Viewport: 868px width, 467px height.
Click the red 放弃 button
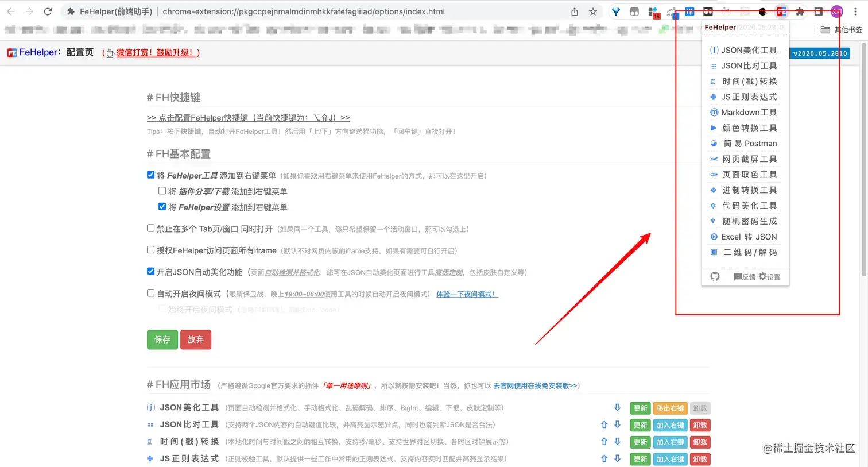(196, 339)
